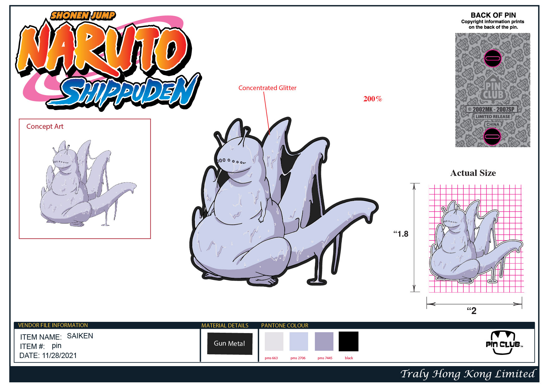551x392 pixels.
Task: Click the date '11/28/2021'
Action: tap(59, 356)
